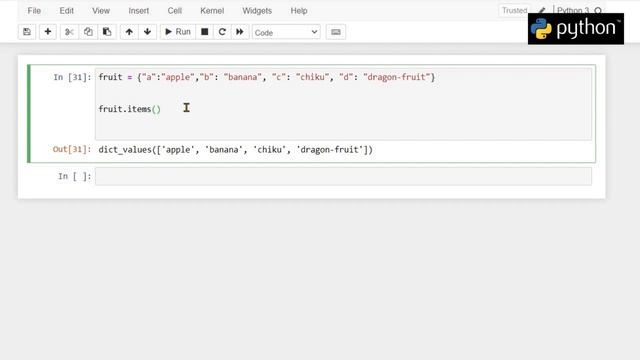Open the Widgets menu
640x360 pixels.
tap(257, 11)
